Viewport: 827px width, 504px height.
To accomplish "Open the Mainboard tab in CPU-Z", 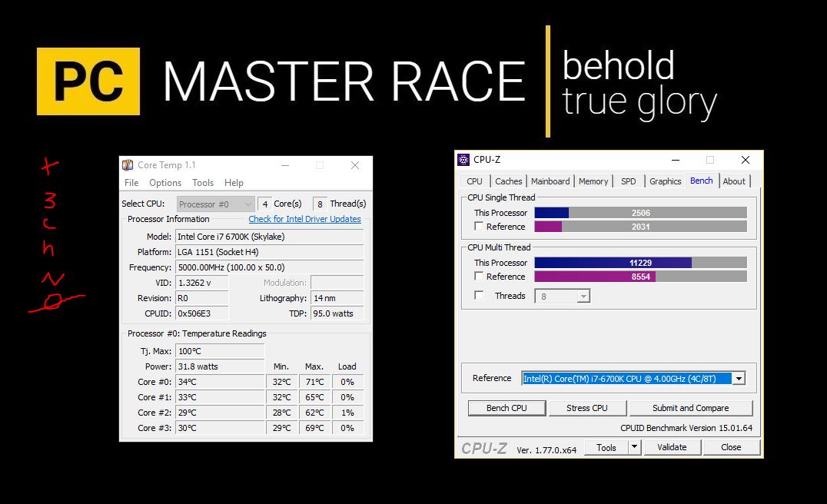I will click(550, 181).
